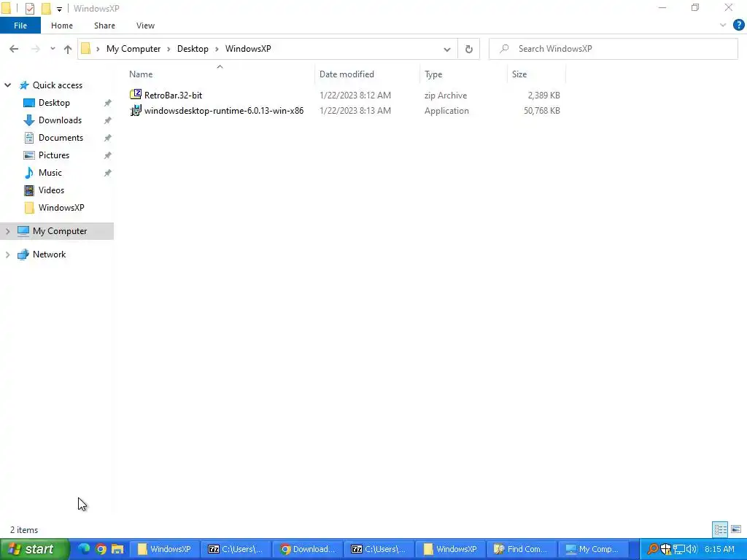Open Downloads in the navigation pane
747x560 pixels.
[60, 120]
